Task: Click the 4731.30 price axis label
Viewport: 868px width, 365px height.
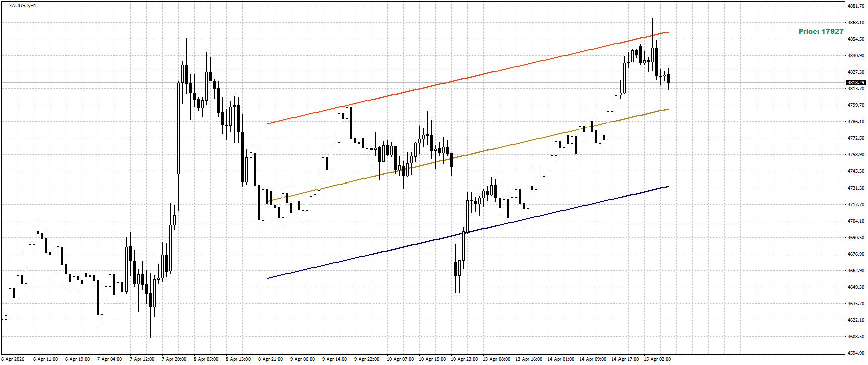Action: coord(856,188)
